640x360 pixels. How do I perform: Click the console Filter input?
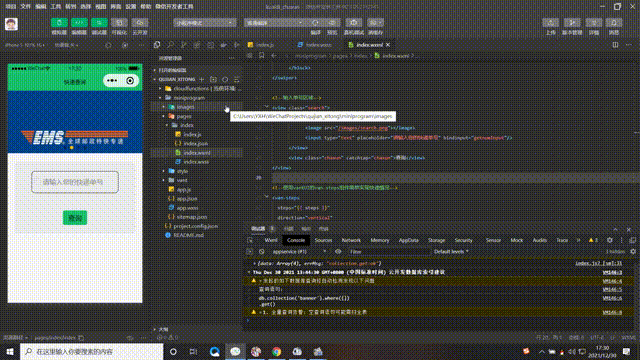[389, 252]
